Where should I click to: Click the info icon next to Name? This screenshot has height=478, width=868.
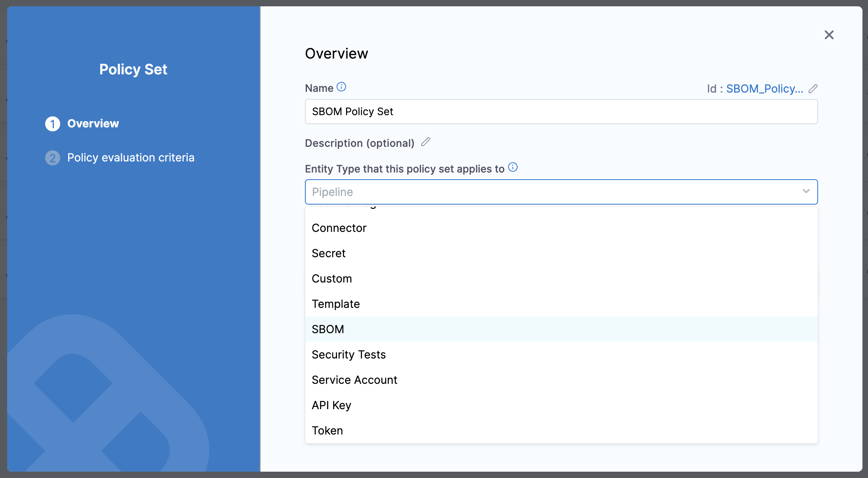[x=341, y=87]
